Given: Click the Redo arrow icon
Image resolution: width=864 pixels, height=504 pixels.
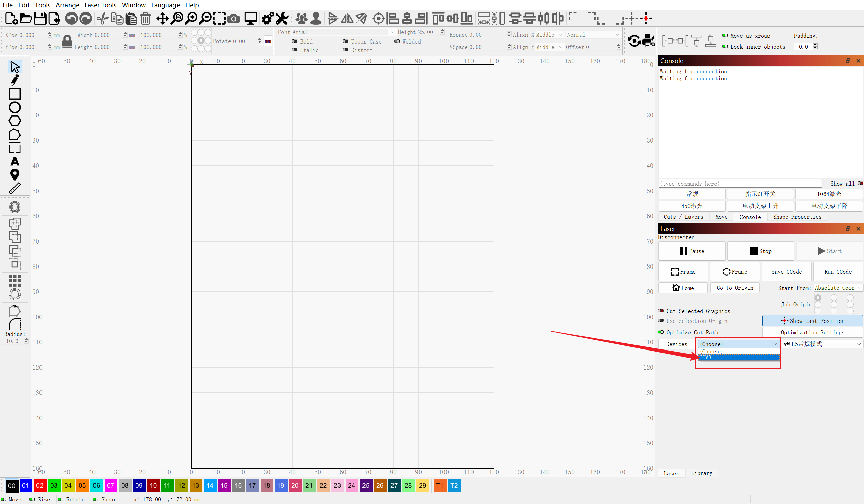Looking at the screenshot, I should [86, 18].
